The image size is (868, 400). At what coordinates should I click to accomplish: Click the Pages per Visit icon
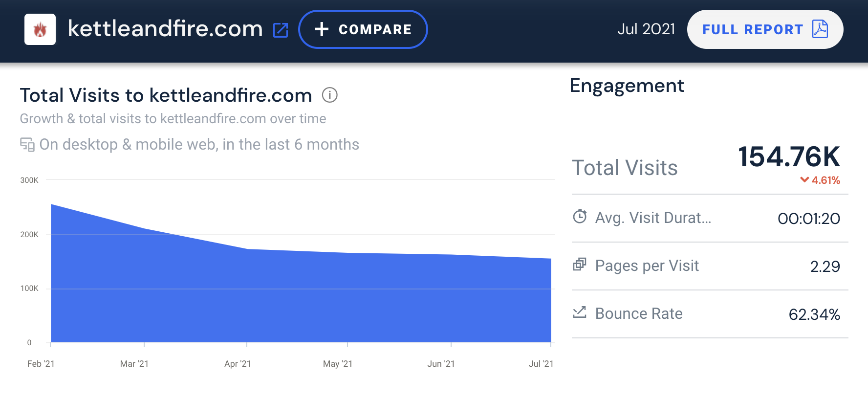point(580,264)
